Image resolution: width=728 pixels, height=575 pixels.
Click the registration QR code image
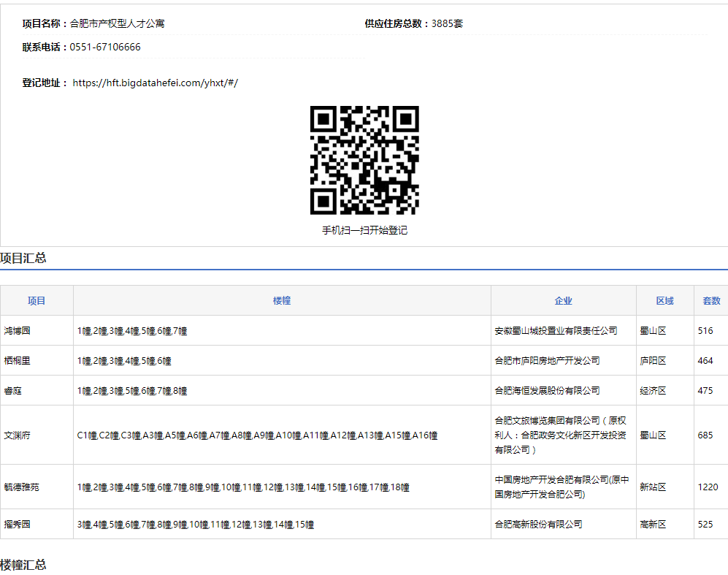tap(364, 160)
